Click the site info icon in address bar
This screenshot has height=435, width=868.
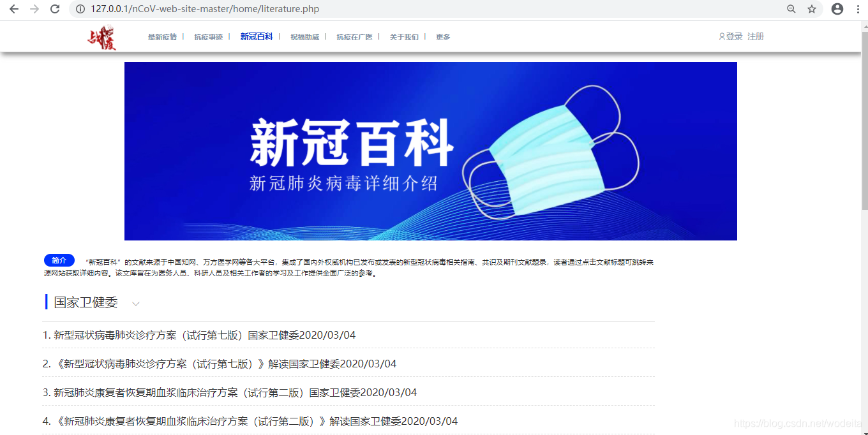(80, 9)
